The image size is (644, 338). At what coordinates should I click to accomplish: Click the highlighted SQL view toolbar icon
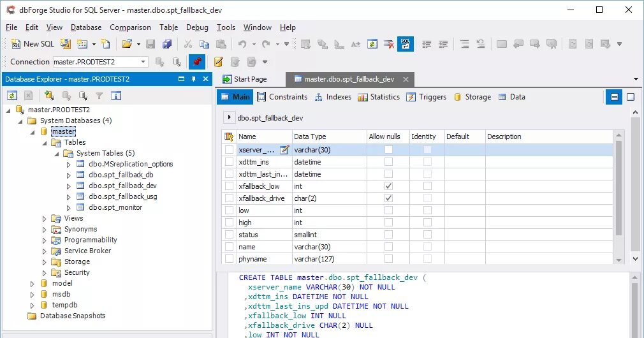pyautogui.click(x=406, y=44)
